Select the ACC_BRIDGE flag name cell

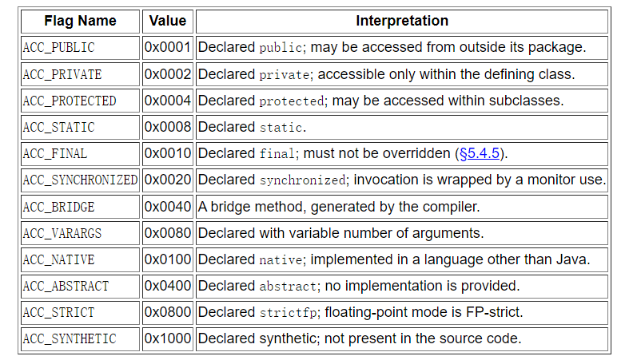pyautogui.click(x=58, y=207)
